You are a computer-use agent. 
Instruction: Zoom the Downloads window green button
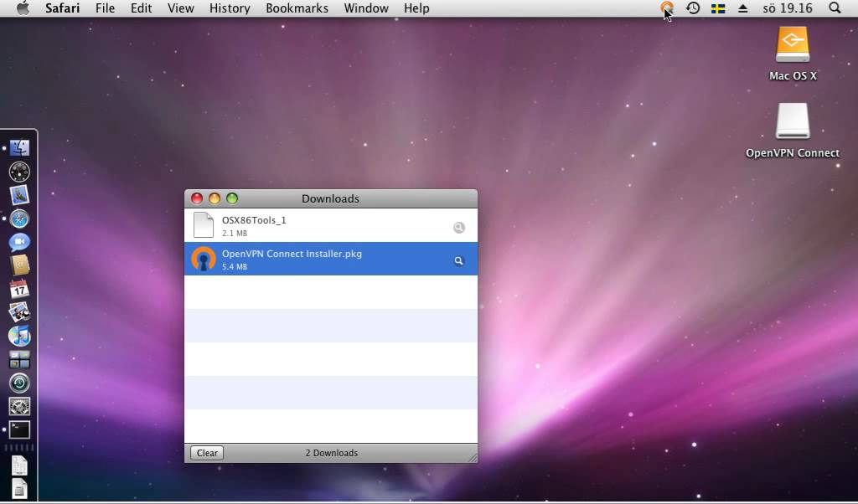tap(232, 198)
